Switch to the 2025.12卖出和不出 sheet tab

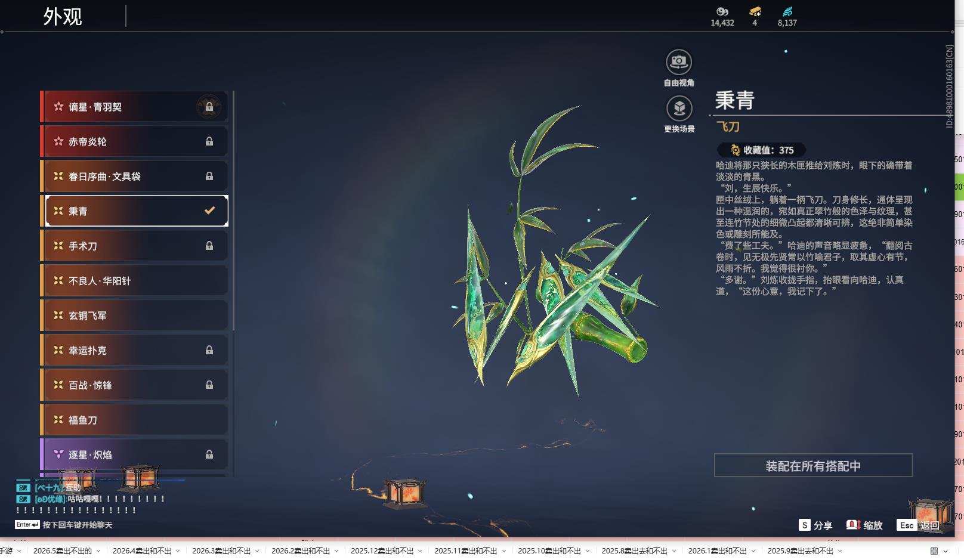[382, 550]
